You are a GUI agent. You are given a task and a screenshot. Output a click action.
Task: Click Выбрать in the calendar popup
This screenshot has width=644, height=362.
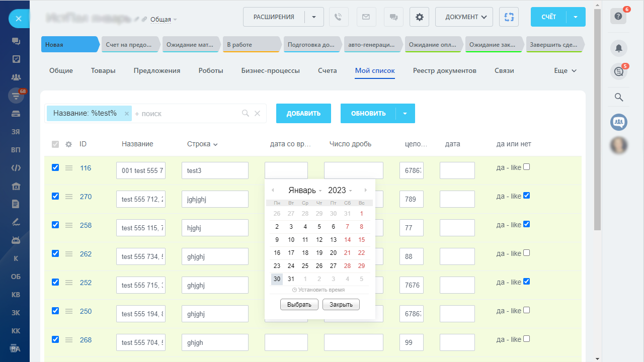[x=299, y=305]
